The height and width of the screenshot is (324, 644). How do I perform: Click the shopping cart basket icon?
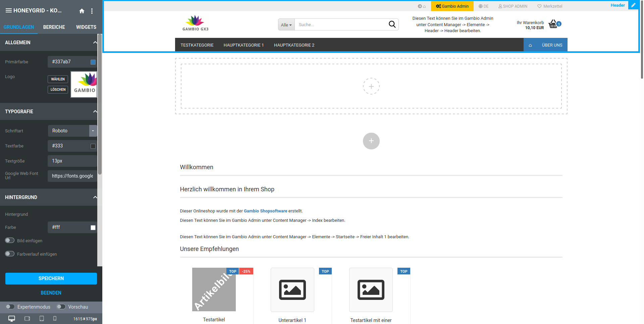click(553, 24)
